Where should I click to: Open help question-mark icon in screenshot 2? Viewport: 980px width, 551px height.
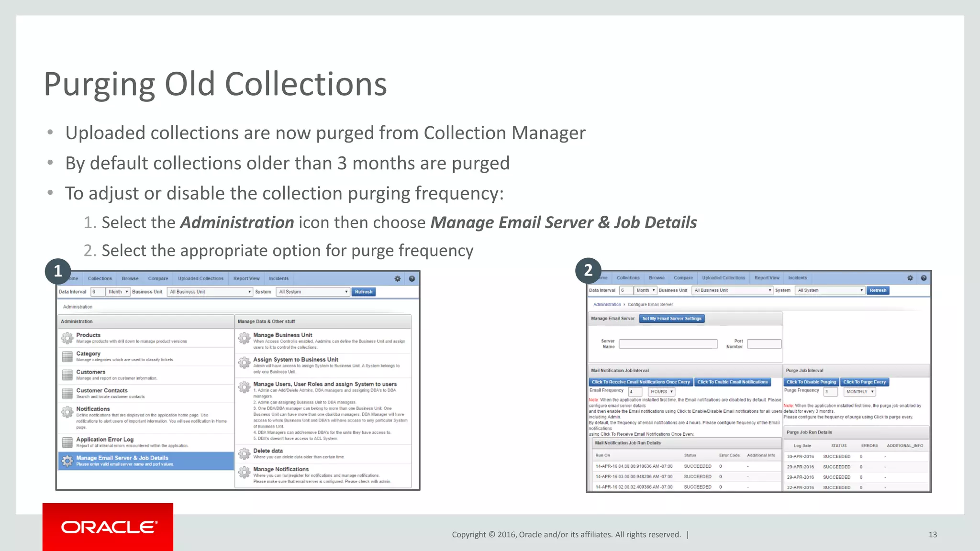pos(924,278)
